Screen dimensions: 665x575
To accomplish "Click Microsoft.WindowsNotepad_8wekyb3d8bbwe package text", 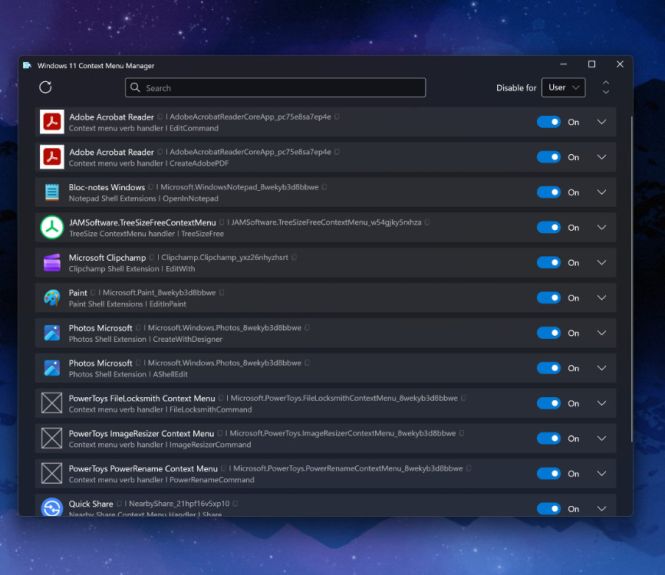I will point(239,187).
